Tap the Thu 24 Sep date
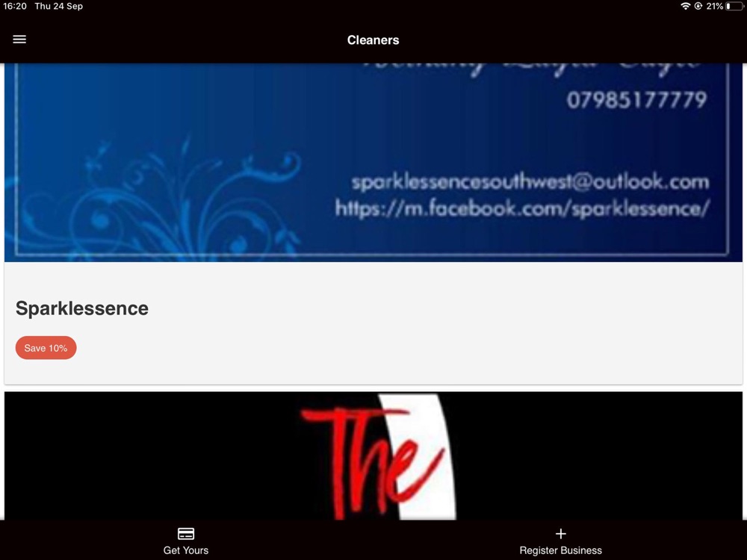This screenshot has width=747, height=560. pos(58,6)
